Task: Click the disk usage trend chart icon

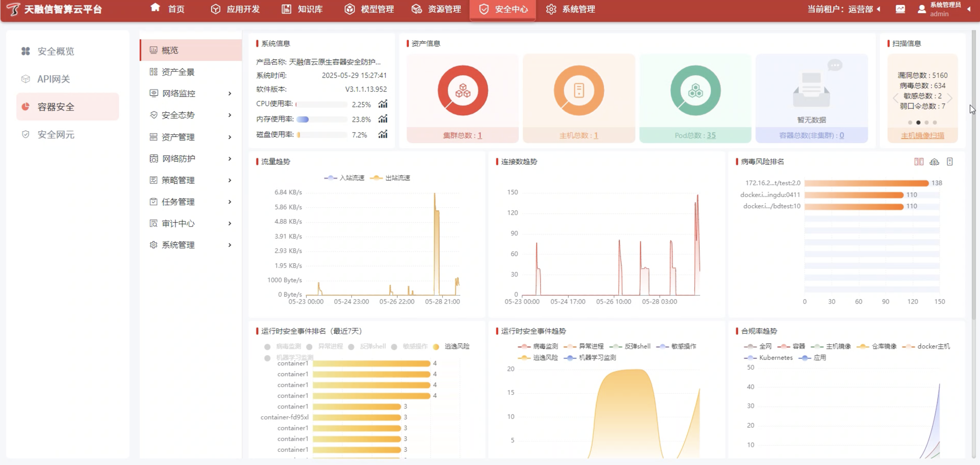Action: click(383, 134)
